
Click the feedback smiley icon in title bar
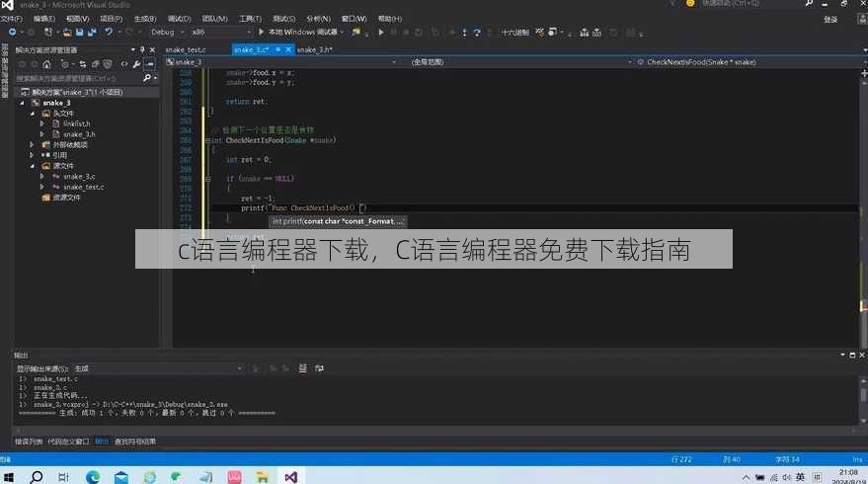(x=690, y=3)
